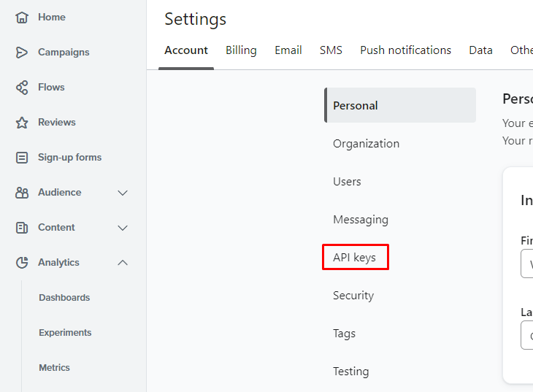The height and width of the screenshot is (392, 533).
Task: Click the Analytics pie chart icon
Action: click(22, 263)
